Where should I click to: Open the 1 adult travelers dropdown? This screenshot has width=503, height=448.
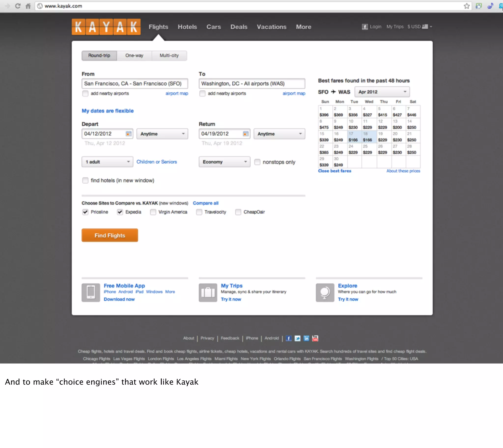pyautogui.click(x=107, y=162)
